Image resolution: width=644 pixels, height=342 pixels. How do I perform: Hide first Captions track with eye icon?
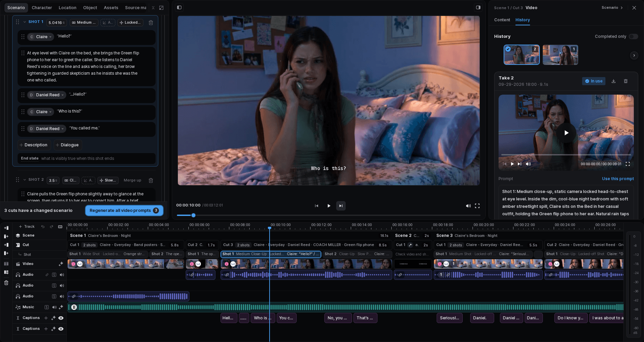(61, 318)
